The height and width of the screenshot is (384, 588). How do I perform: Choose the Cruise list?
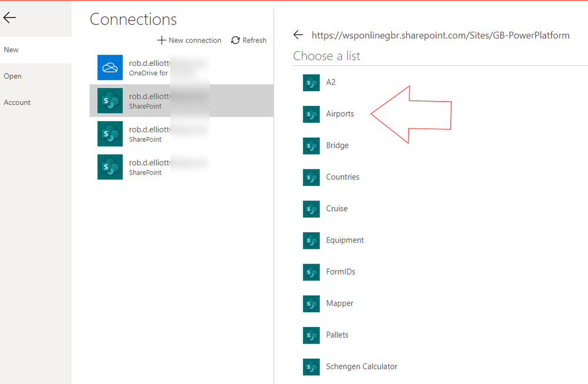336,208
